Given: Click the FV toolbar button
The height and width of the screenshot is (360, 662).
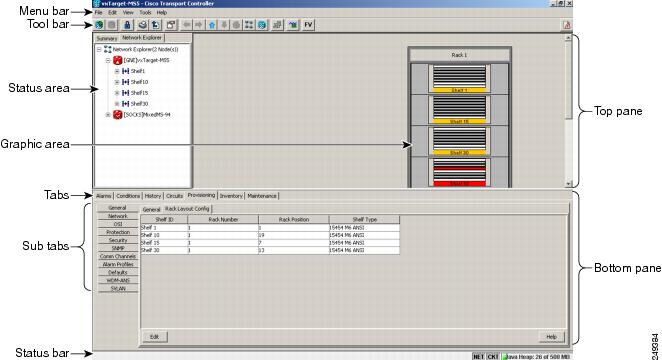Looking at the screenshot, I should click(308, 25).
